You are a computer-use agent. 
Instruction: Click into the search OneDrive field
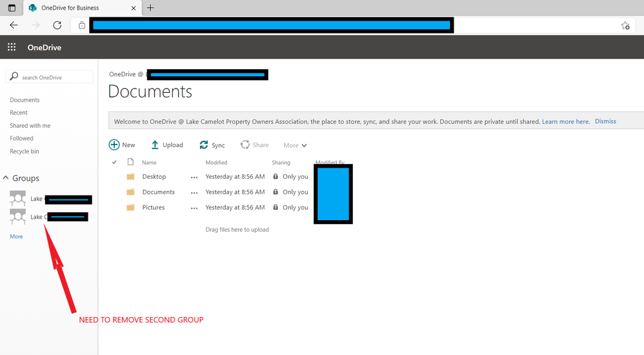(49, 77)
